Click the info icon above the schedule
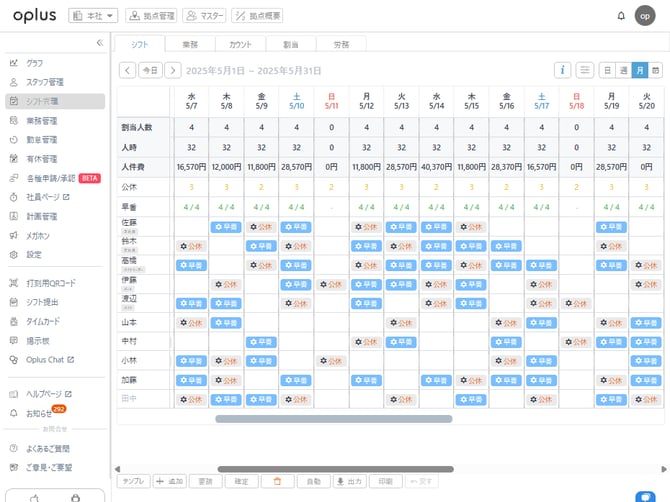This screenshot has height=502, width=670. tap(563, 70)
